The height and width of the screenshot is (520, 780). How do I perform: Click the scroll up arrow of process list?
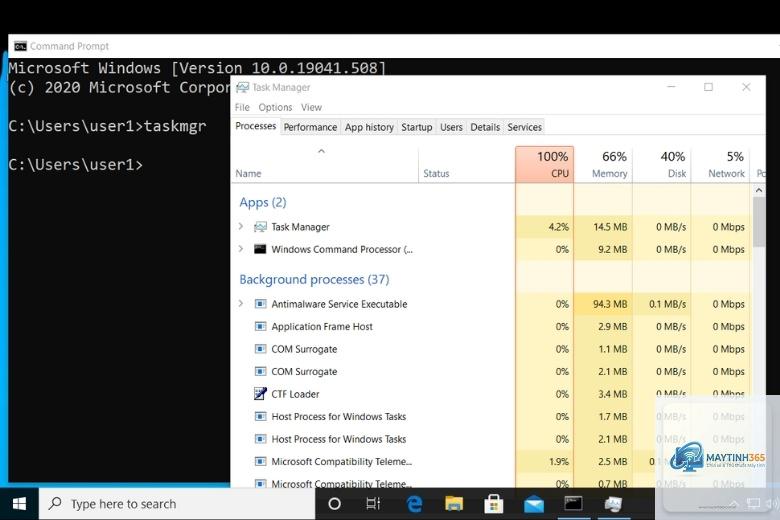point(759,190)
